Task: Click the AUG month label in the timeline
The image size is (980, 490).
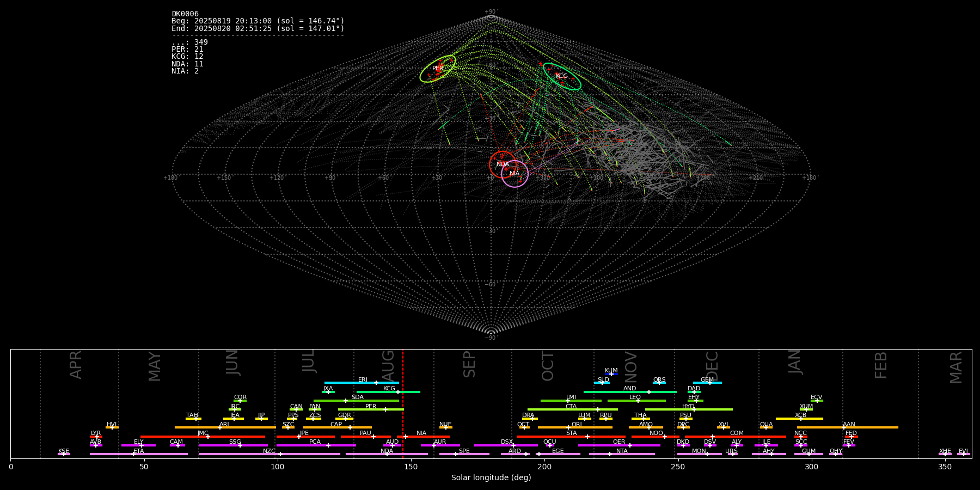Action: click(388, 365)
